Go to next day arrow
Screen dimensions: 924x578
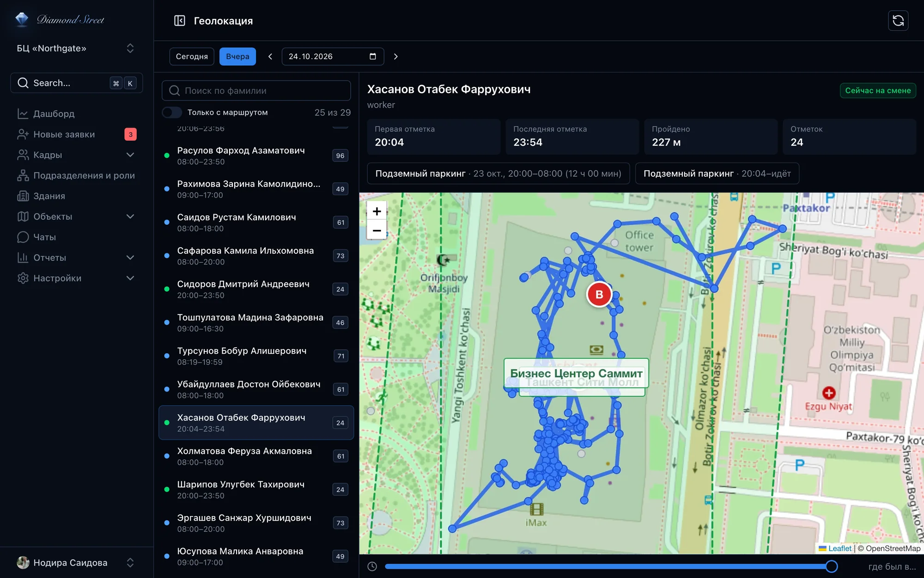396,56
